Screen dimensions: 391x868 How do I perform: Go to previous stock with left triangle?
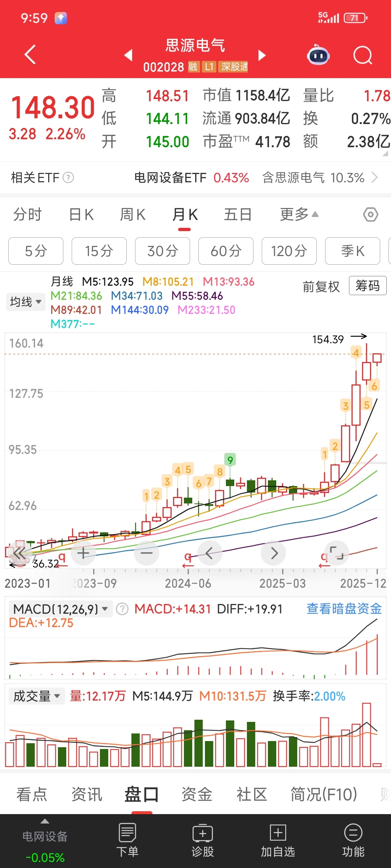128,55
